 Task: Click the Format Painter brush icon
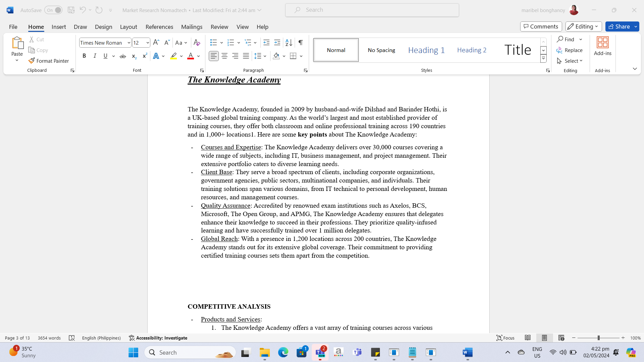tap(32, 61)
